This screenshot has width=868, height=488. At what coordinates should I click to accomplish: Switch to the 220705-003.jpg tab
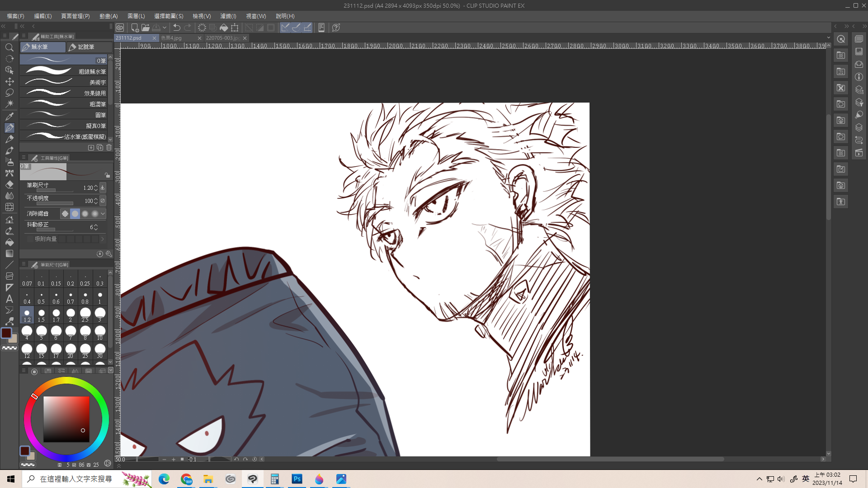[x=226, y=38]
